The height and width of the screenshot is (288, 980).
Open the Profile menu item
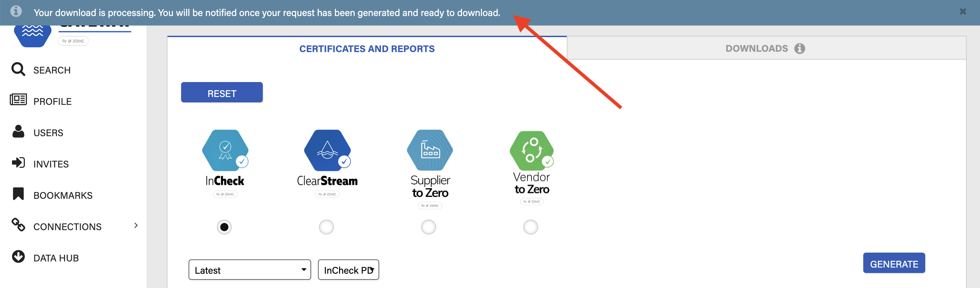52,101
